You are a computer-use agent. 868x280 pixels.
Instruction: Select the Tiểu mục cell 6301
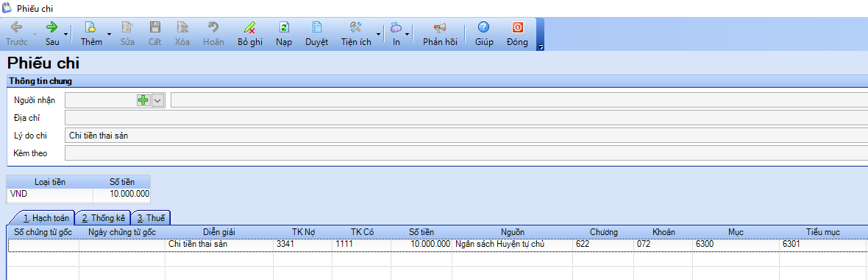click(x=823, y=244)
